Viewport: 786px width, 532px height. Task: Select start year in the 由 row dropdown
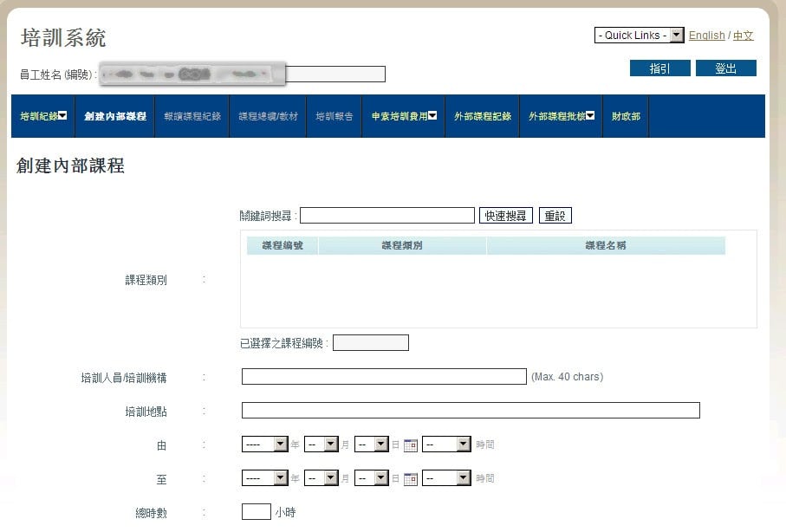point(264,444)
